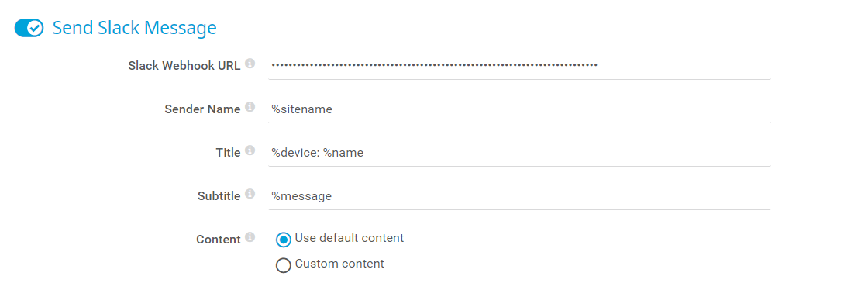Focus the masked Slack Webhook URL field
868x290 pixels.
519,66
